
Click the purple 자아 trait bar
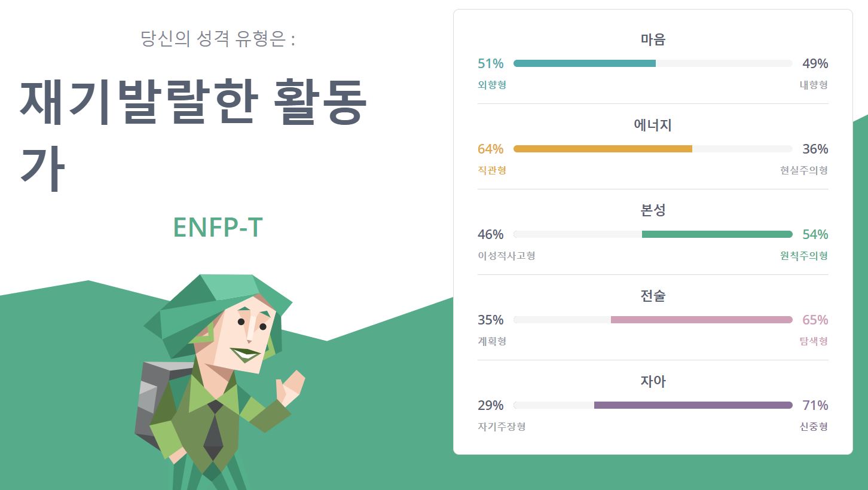tap(653, 405)
